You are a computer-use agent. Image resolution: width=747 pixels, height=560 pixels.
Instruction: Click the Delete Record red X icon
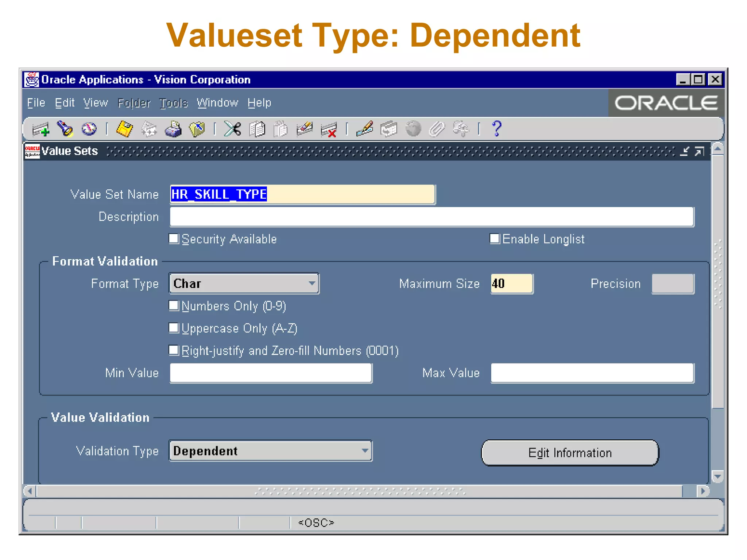(x=329, y=130)
